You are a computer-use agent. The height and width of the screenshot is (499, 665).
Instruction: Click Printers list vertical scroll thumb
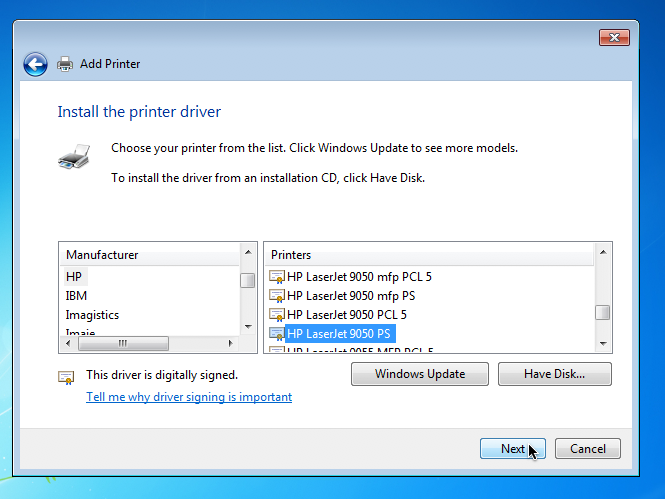click(603, 313)
